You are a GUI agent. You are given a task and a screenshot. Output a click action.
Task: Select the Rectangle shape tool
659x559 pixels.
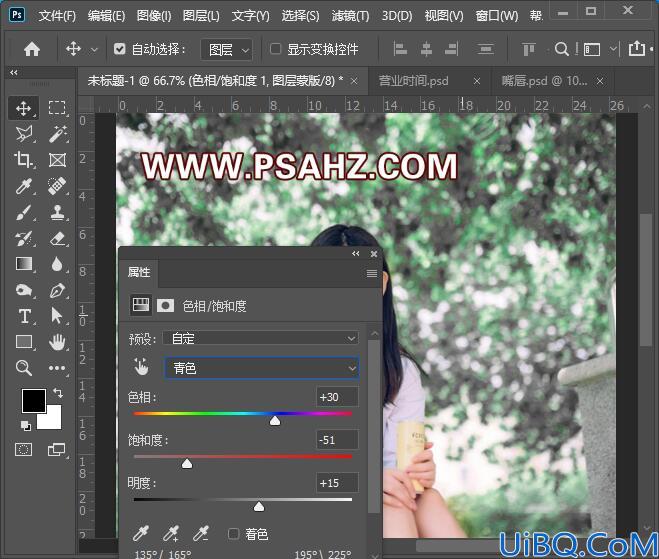pos(23,342)
